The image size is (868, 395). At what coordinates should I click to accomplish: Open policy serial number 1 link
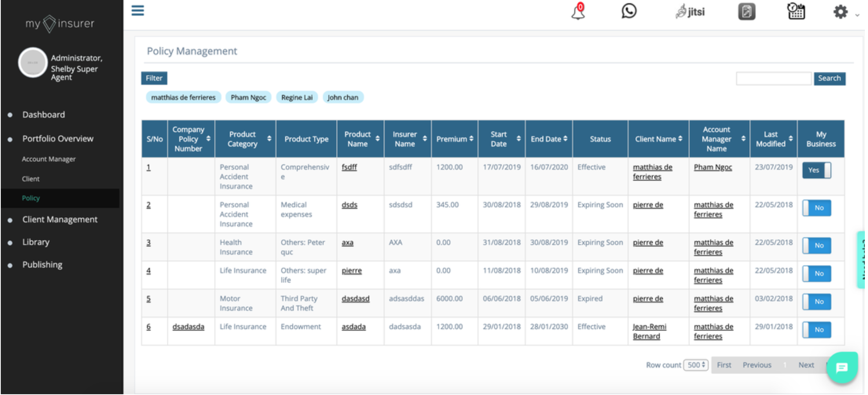coord(148,167)
